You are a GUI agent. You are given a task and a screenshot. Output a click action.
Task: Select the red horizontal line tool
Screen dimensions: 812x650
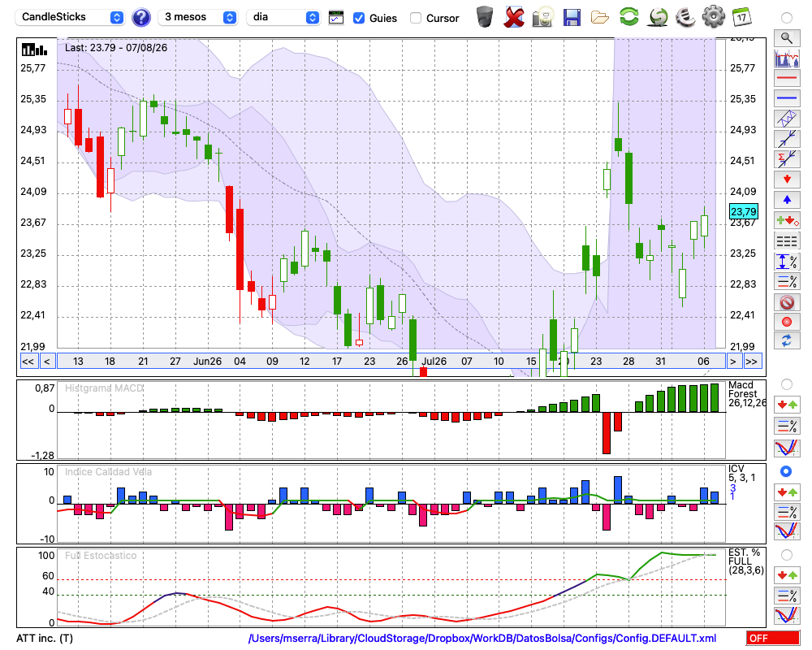(x=787, y=78)
